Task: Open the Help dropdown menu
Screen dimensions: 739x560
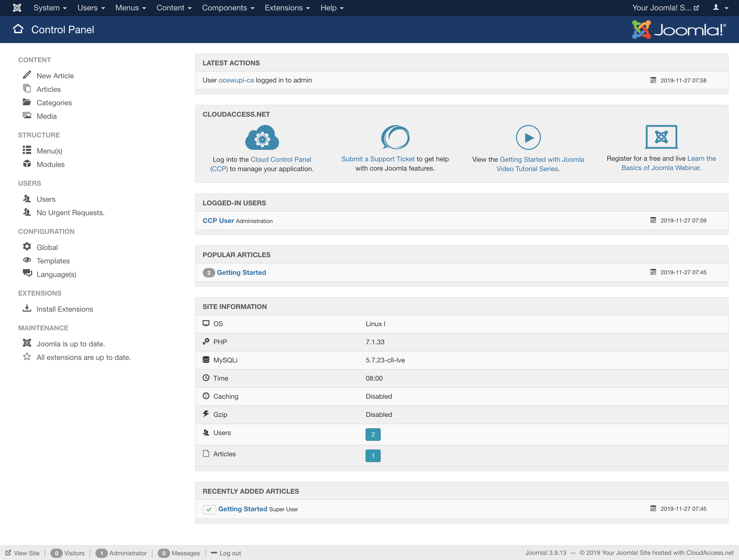Action: click(332, 8)
